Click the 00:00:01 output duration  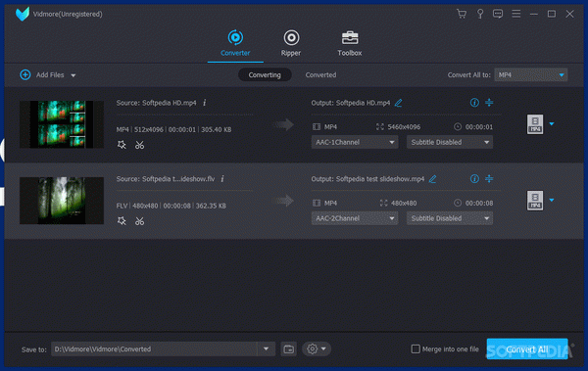pos(479,127)
